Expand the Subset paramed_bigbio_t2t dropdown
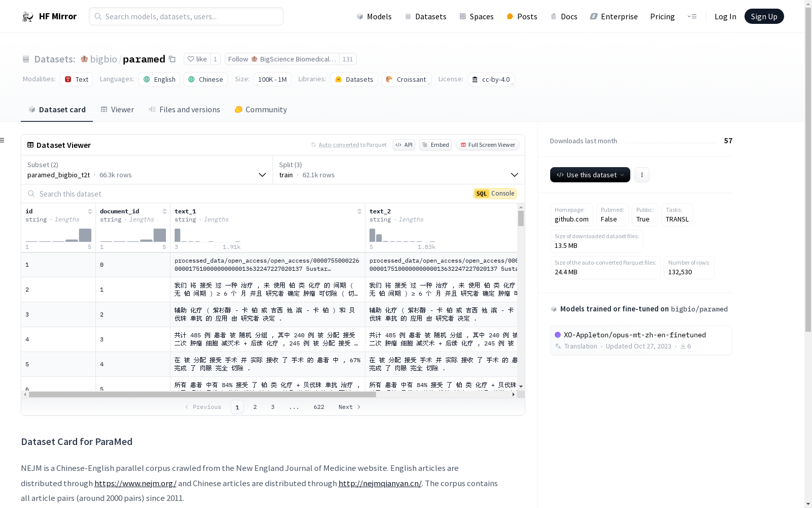This screenshot has height=508, width=812. tap(147, 170)
